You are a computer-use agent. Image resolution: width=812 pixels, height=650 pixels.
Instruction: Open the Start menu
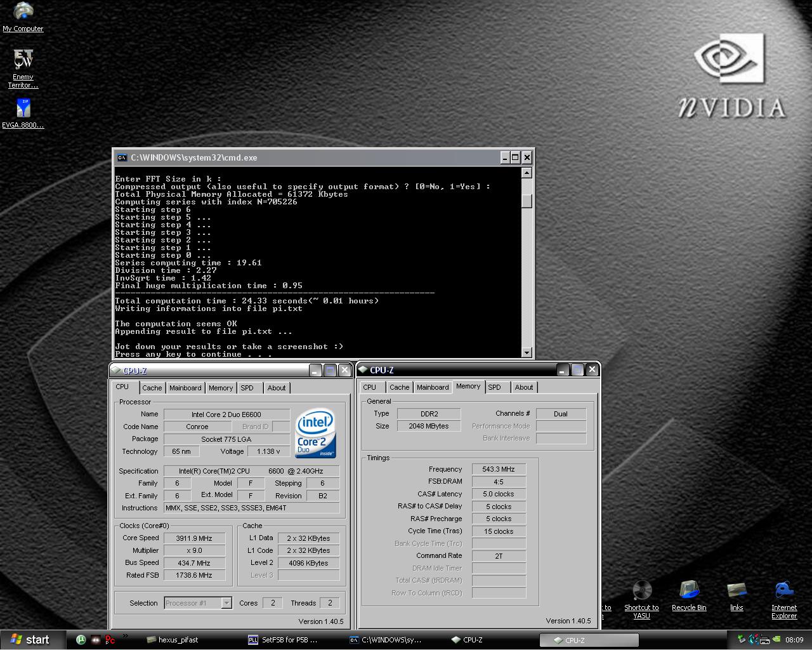[33, 640]
